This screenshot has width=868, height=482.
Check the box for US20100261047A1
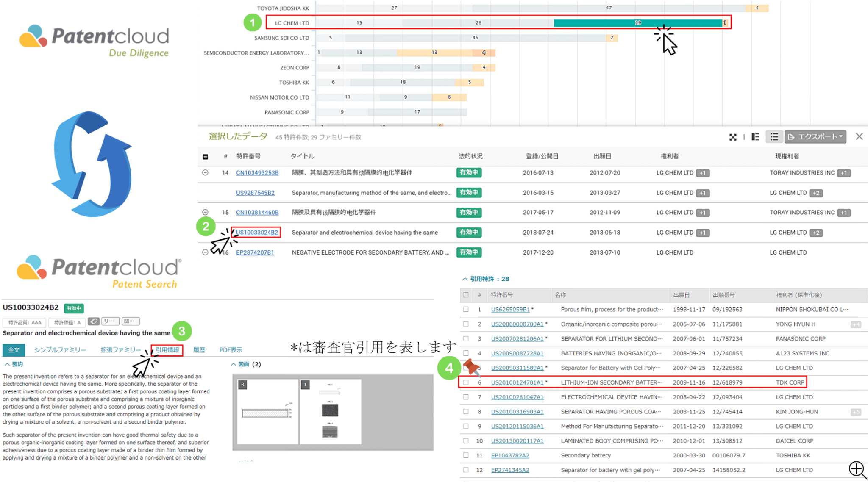466,397
